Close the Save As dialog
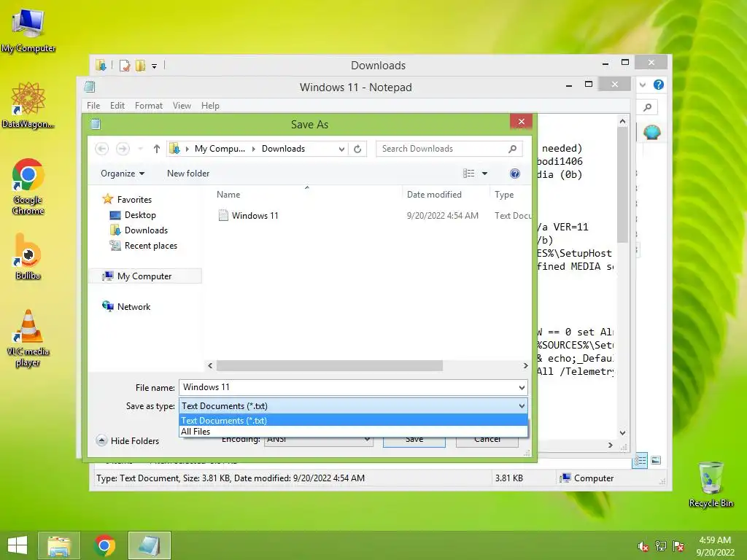 [521, 122]
